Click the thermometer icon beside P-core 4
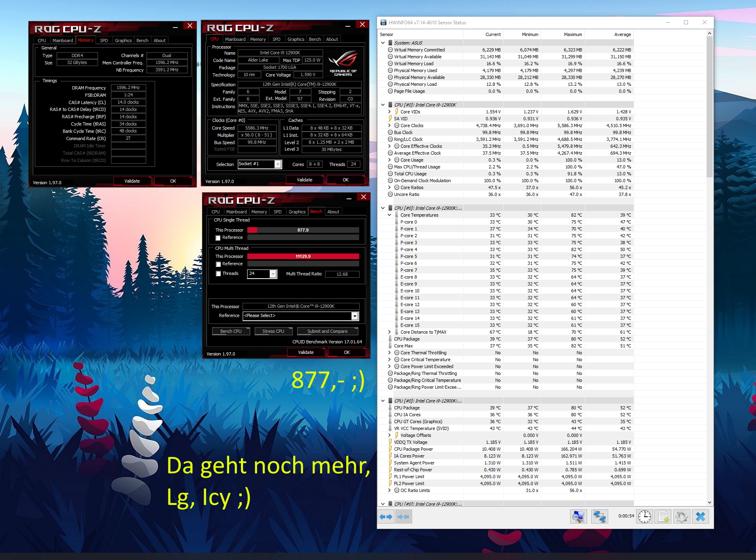756x560 pixels. click(396, 249)
